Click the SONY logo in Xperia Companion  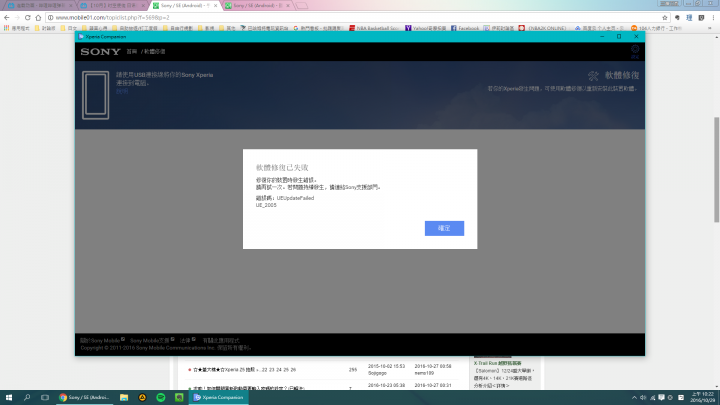point(101,51)
